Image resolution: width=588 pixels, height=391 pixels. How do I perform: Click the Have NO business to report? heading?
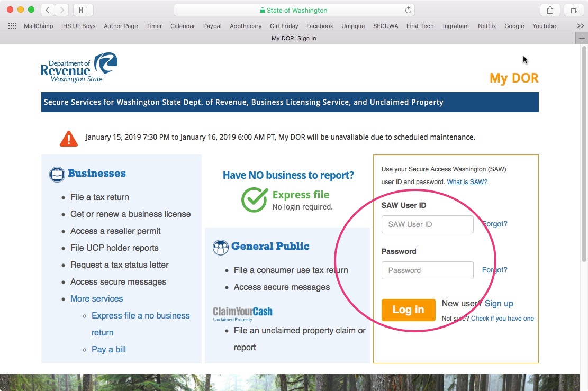[288, 175]
